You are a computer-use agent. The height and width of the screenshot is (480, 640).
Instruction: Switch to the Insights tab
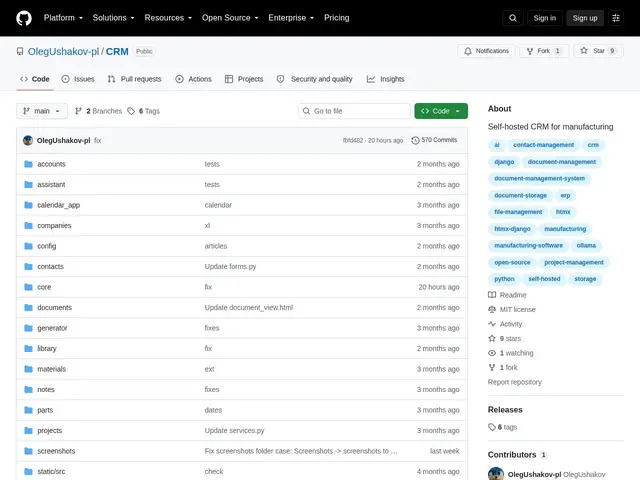tap(385, 79)
